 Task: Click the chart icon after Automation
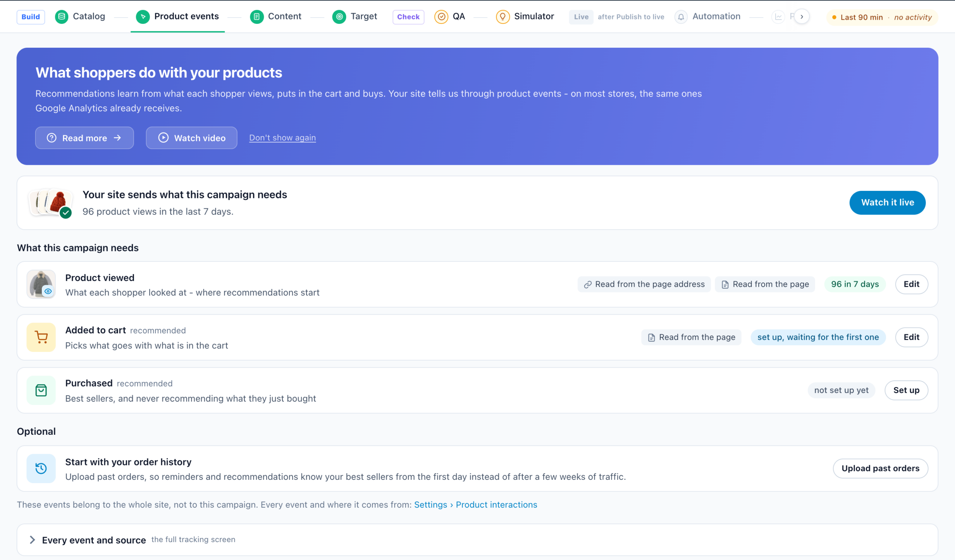point(779,17)
